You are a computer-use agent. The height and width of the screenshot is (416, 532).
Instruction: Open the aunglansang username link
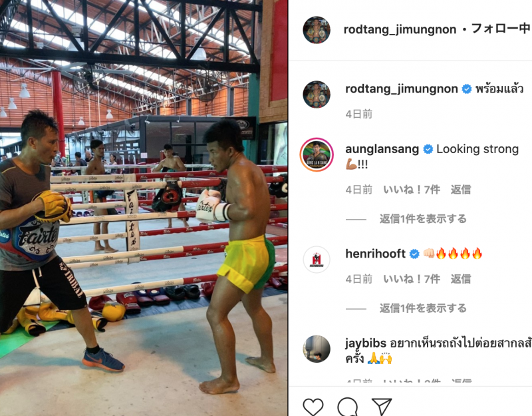point(382,149)
